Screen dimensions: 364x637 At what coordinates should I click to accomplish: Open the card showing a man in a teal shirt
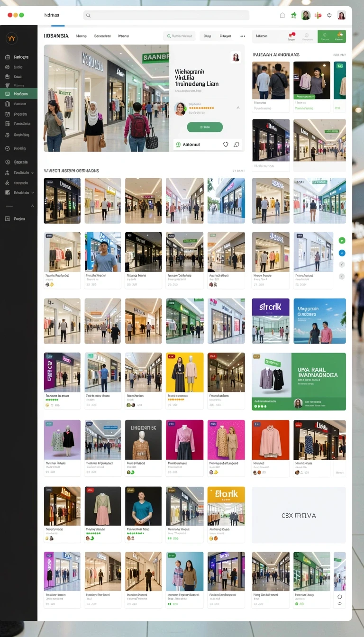[x=143, y=515]
